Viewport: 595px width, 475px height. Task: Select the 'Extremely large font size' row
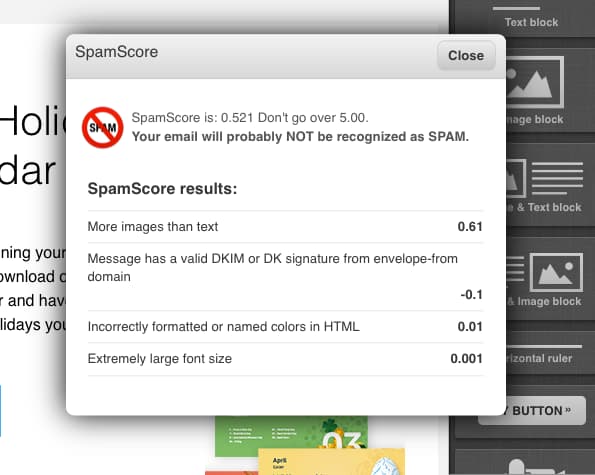click(x=285, y=359)
